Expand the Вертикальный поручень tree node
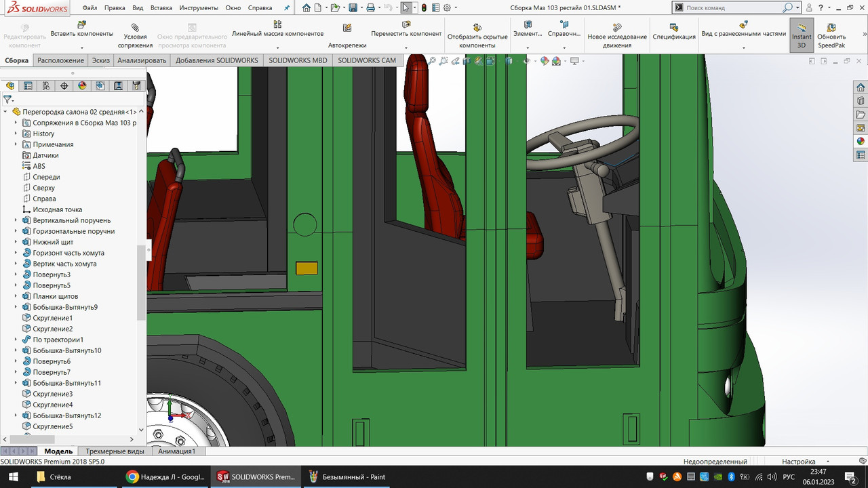Screen dimensions: 868x488 pyautogui.click(x=16, y=220)
